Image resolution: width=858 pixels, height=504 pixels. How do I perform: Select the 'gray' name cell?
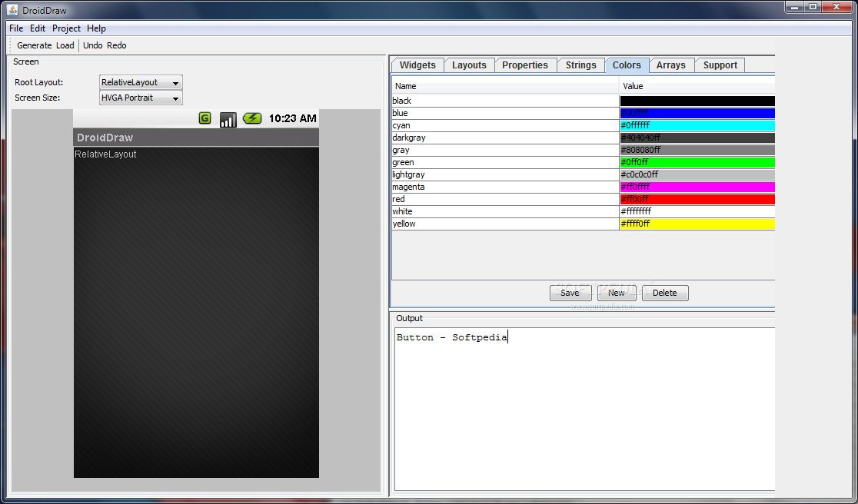(x=505, y=150)
